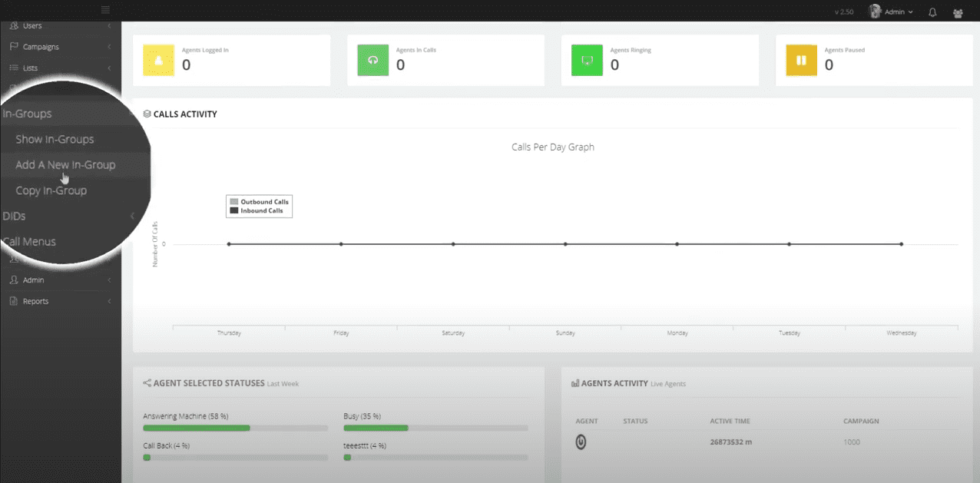Click the campaign value "1000"

pos(852,442)
